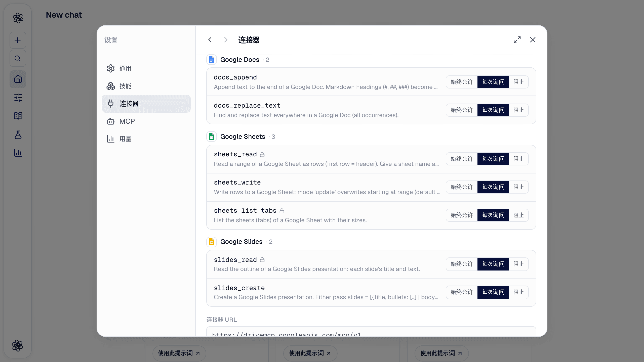Set docs_replace_text to 阻止
The image size is (644, 362).
518,110
